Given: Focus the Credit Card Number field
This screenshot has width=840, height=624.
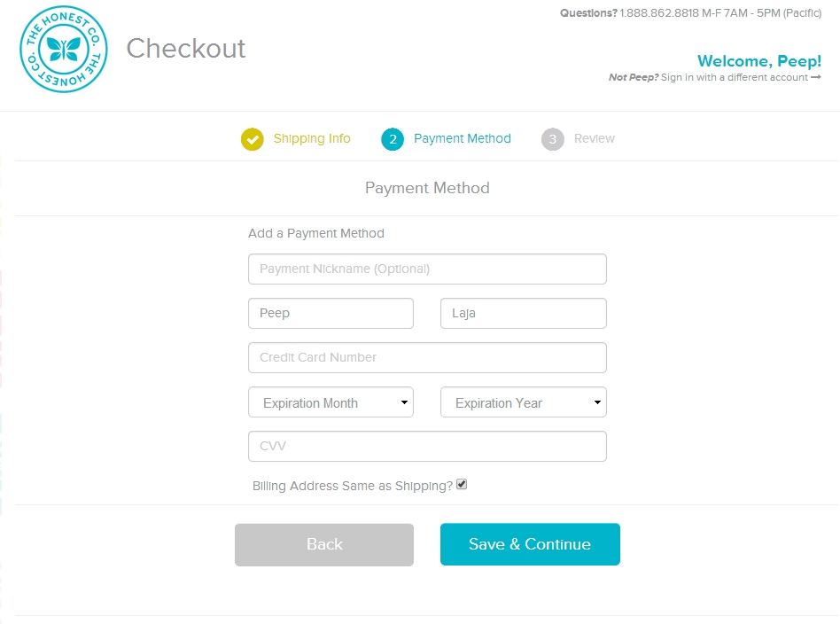Looking at the screenshot, I should tap(427, 357).
